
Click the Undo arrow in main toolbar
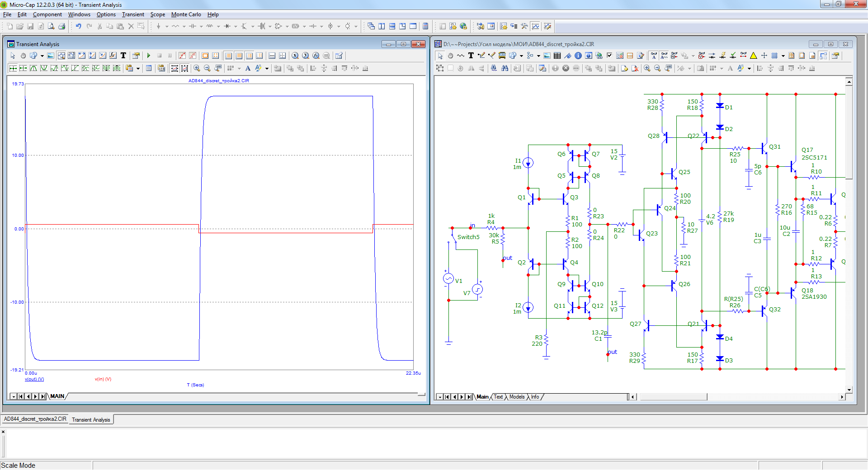click(x=78, y=26)
